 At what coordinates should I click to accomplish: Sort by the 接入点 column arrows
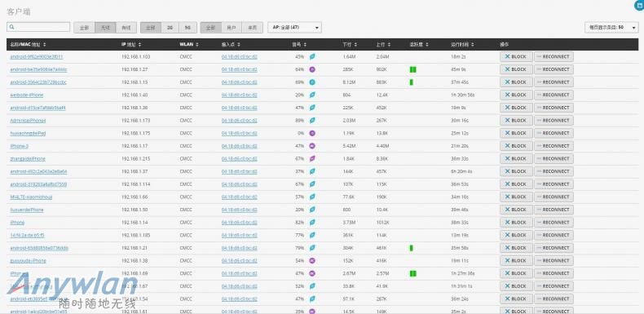pyautogui.click(x=239, y=44)
